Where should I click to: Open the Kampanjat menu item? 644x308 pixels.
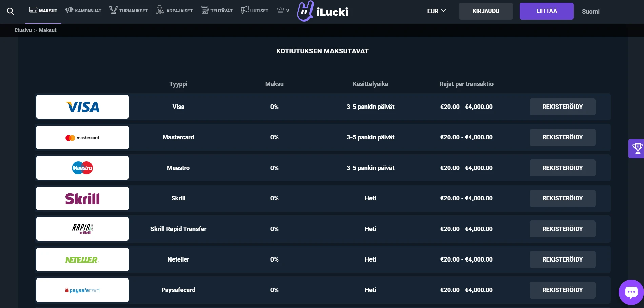click(x=83, y=11)
